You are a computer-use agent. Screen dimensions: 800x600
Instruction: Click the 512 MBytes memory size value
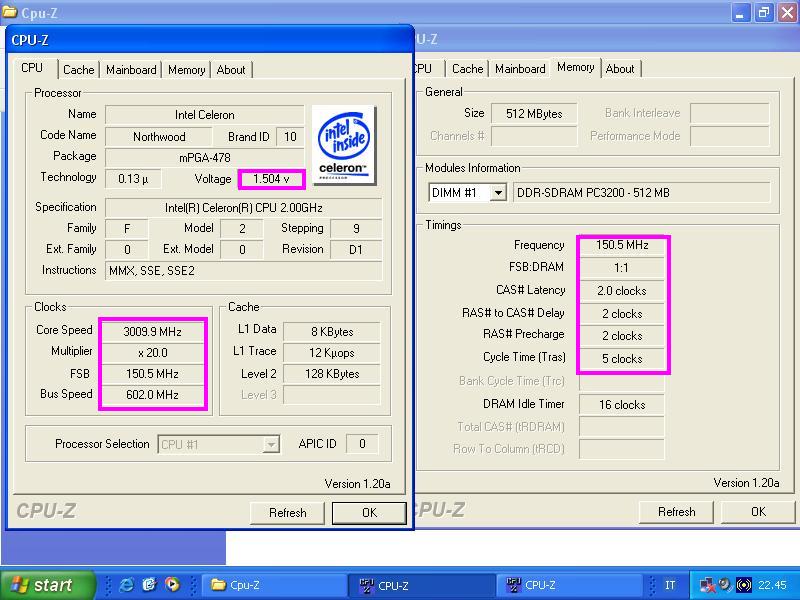[x=534, y=114]
